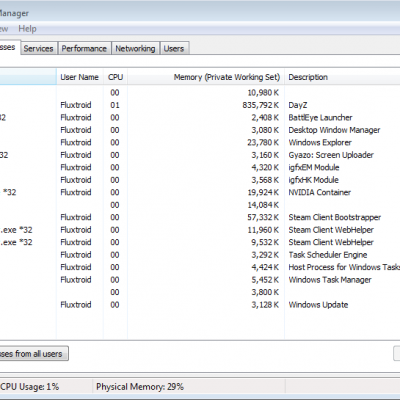Click the Physical Memory: 29% status entry
The width and height of the screenshot is (400, 400).
point(140,387)
